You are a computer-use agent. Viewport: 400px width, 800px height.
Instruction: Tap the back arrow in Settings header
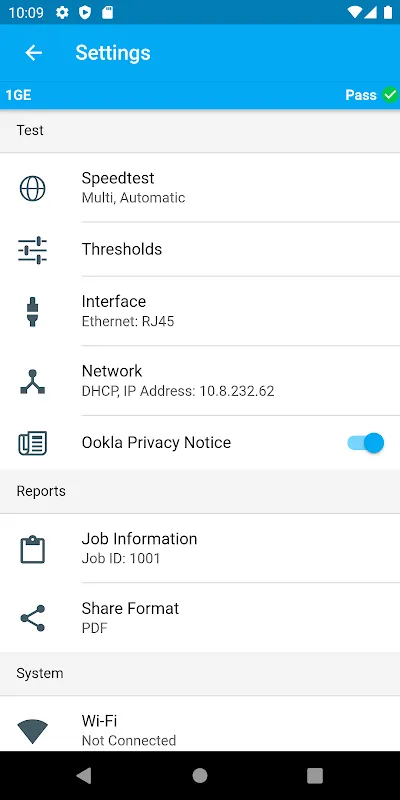(34, 53)
